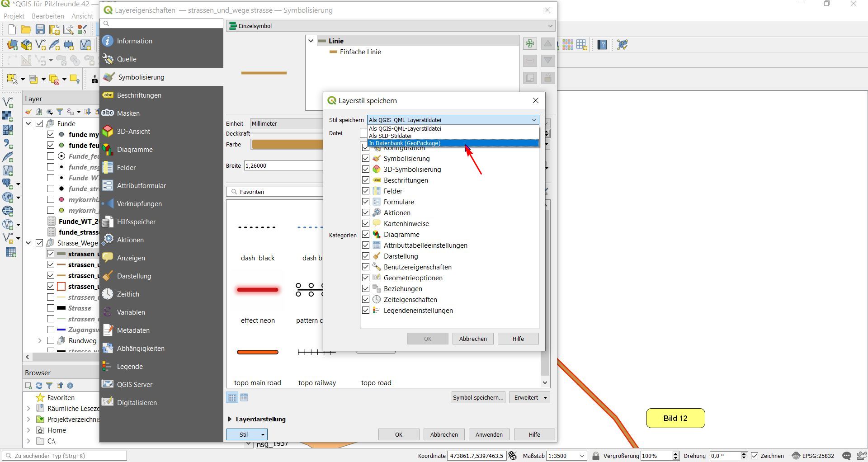Click the messages speech bubble in status bar

[847, 456]
